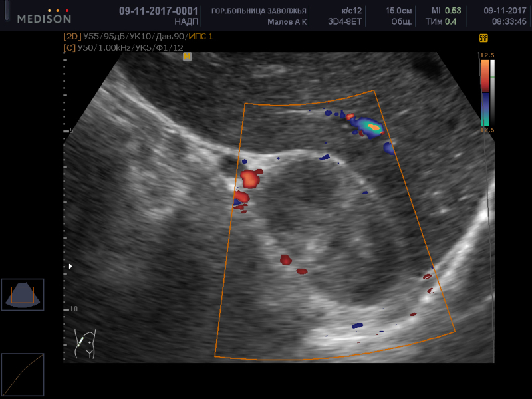Click the scan sector overview thumbnail
Screen dimensions: 532x399
coord(23,295)
